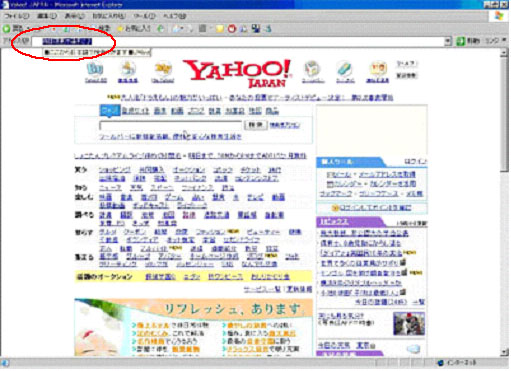Click the 検索 button next to search box

256,125
